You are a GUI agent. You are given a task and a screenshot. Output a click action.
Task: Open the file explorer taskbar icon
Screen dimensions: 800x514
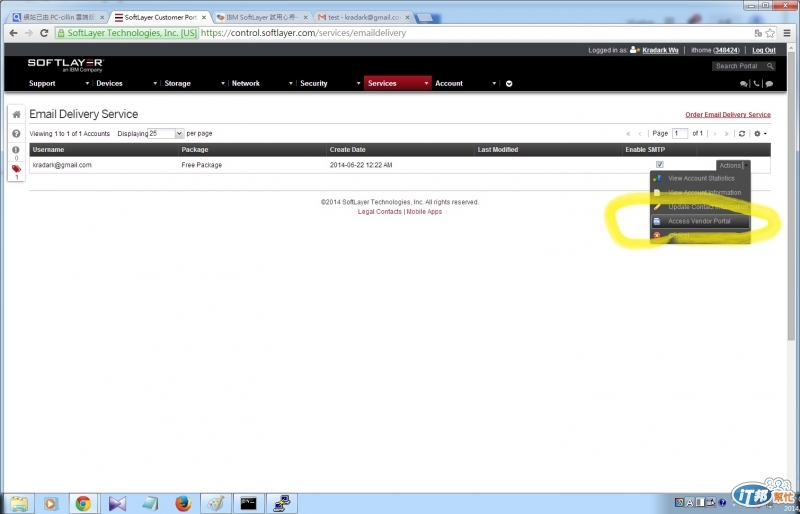(x=19, y=503)
